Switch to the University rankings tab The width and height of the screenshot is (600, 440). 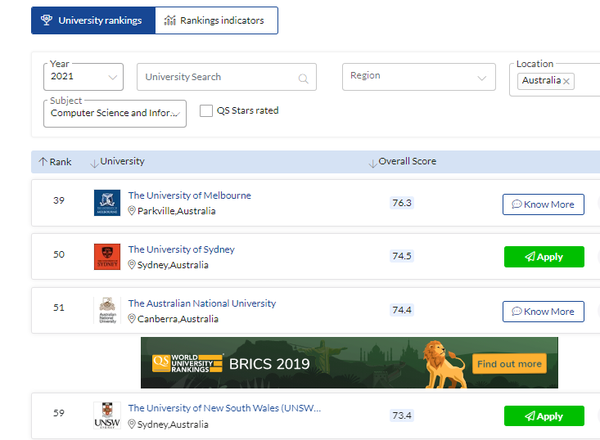[x=93, y=20]
